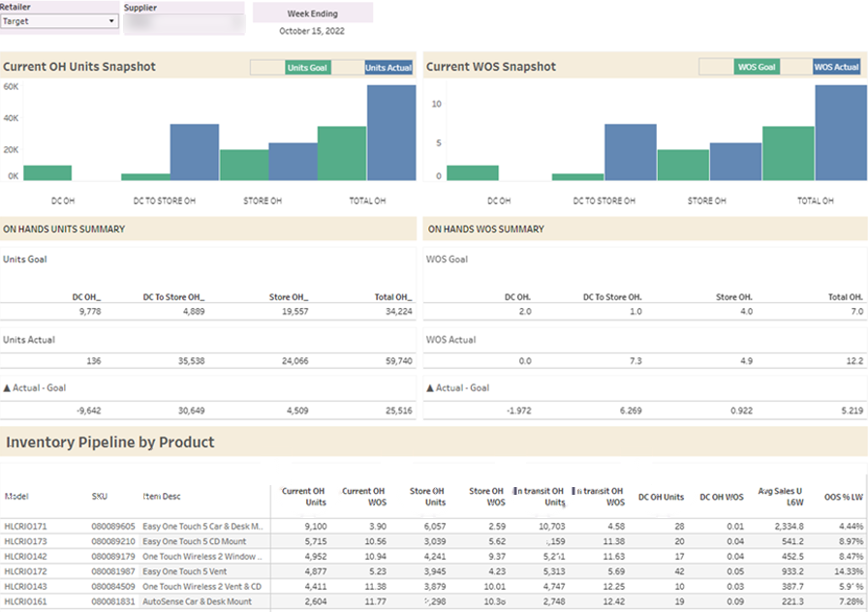Click the 'October 15, 2022' date text
Image resolution: width=868 pixels, height=612 pixels.
(x=312, y=31)
